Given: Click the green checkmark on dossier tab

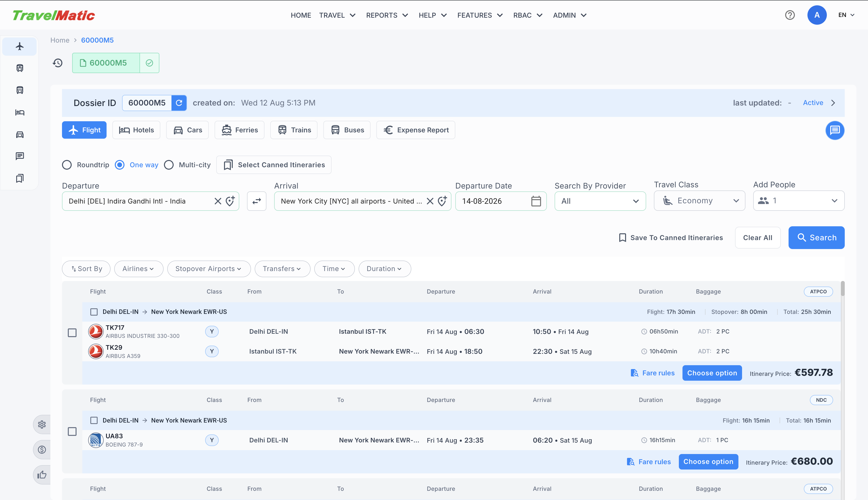Looking at the screenshot, I should [149, 63].
